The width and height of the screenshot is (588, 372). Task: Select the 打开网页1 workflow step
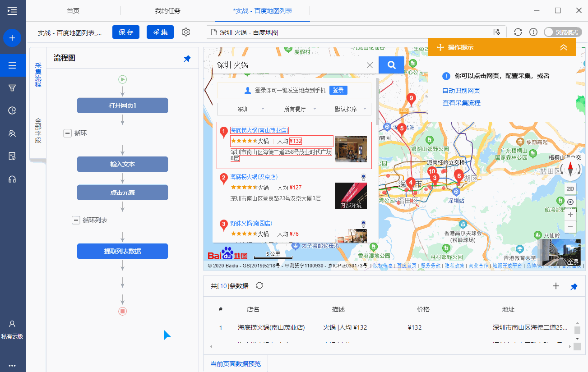pos(123,106)
